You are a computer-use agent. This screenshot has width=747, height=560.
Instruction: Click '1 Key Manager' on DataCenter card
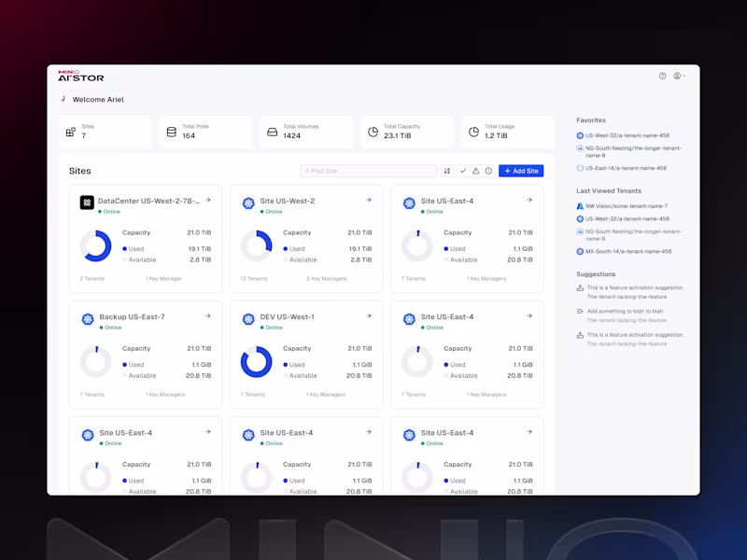click(x=163, y=278)
